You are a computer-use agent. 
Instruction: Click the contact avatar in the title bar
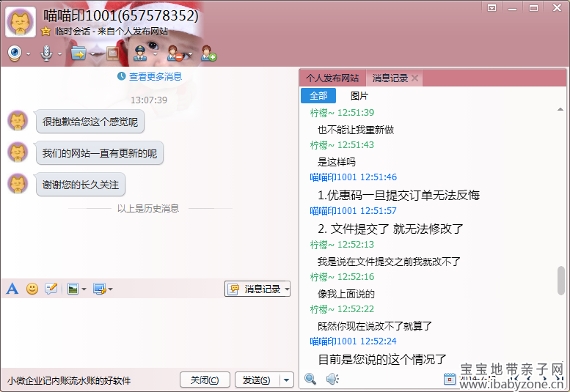point(21,22)
